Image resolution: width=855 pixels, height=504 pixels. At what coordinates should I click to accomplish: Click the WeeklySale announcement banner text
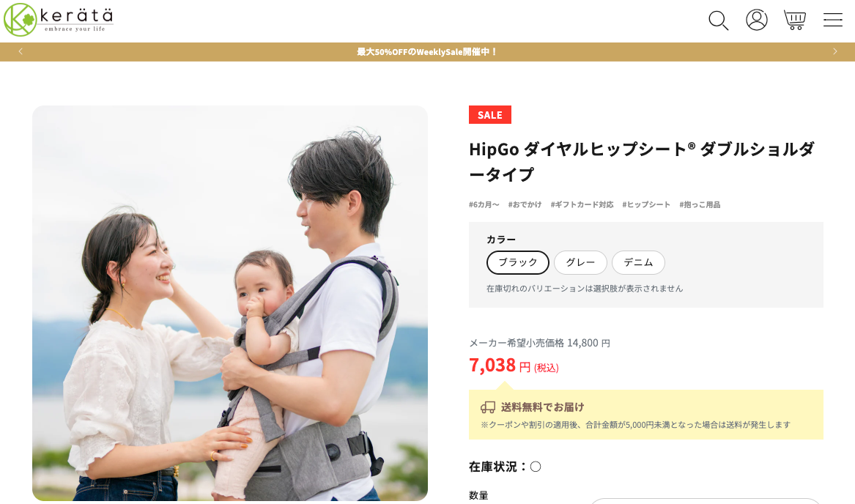click(427, 52)
